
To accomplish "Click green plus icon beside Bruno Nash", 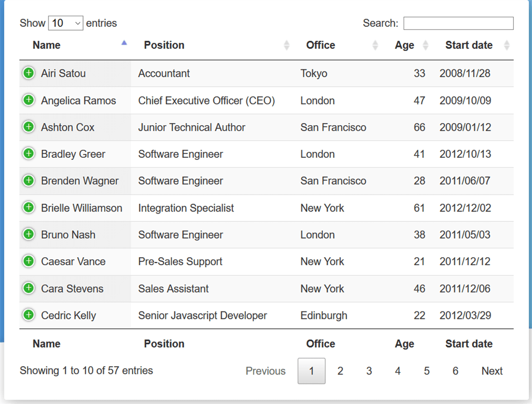I will [28, 235].
